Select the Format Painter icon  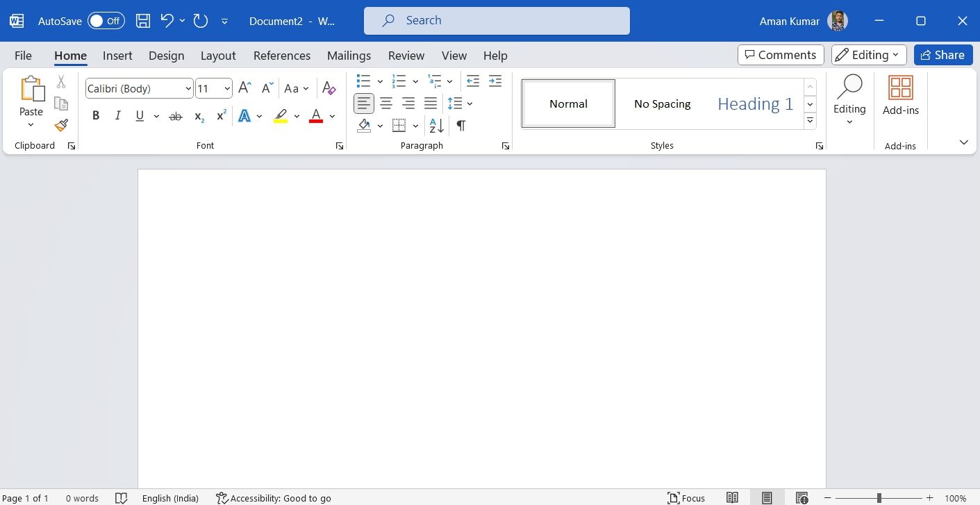click(x=60, y=125)
